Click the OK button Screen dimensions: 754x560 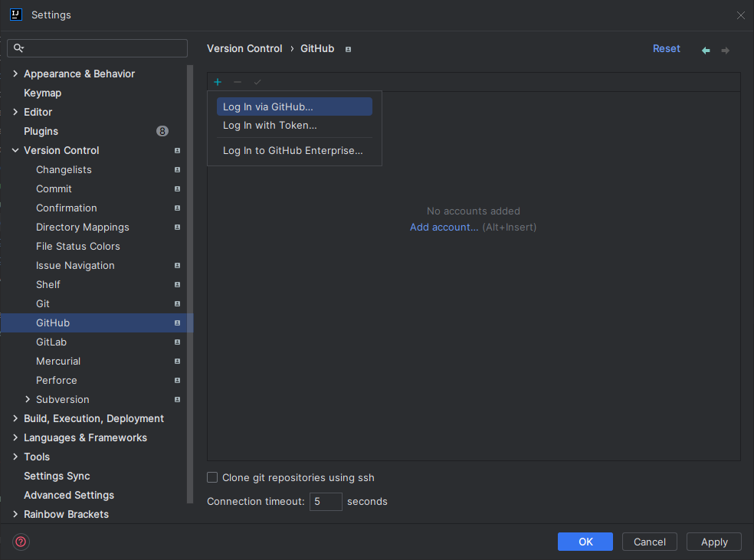(x=585, y=542)
